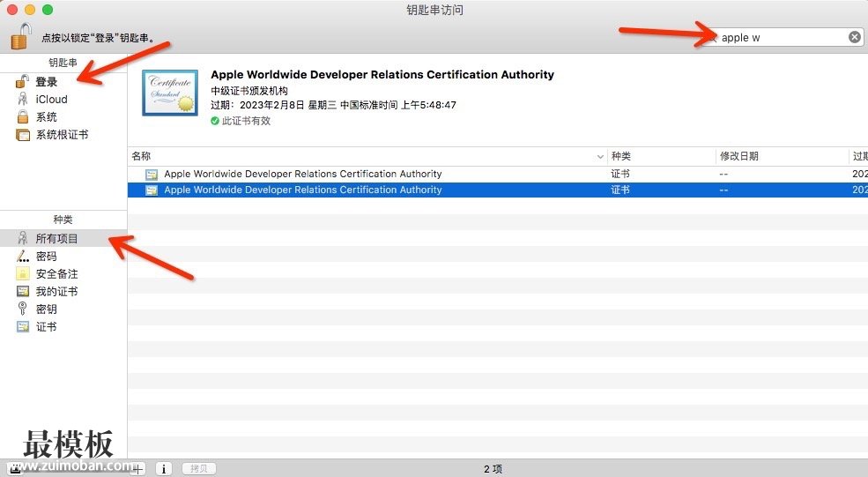Screen dimensions: 868x477
Task: Click the padlock to lock the 登录 keychain
Action: [20, 36]
